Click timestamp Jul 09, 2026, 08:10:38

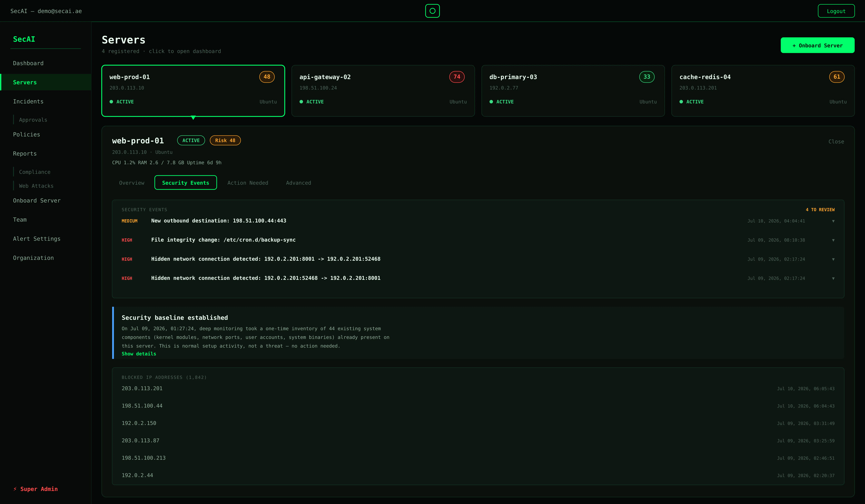coord(776,240)
